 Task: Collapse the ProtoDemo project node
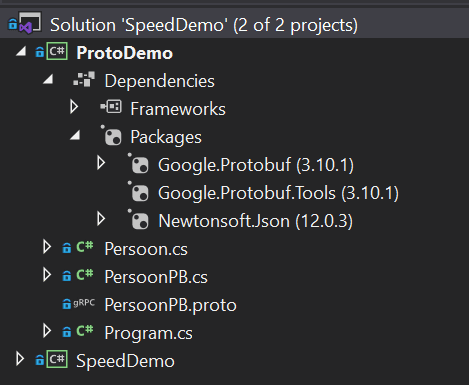pyautogui.click(x=21, y=51)
